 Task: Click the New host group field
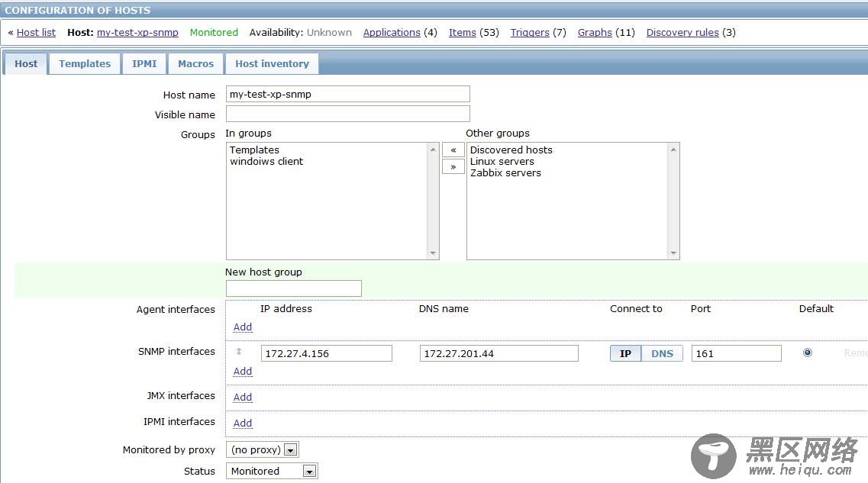tap(293, 288)
